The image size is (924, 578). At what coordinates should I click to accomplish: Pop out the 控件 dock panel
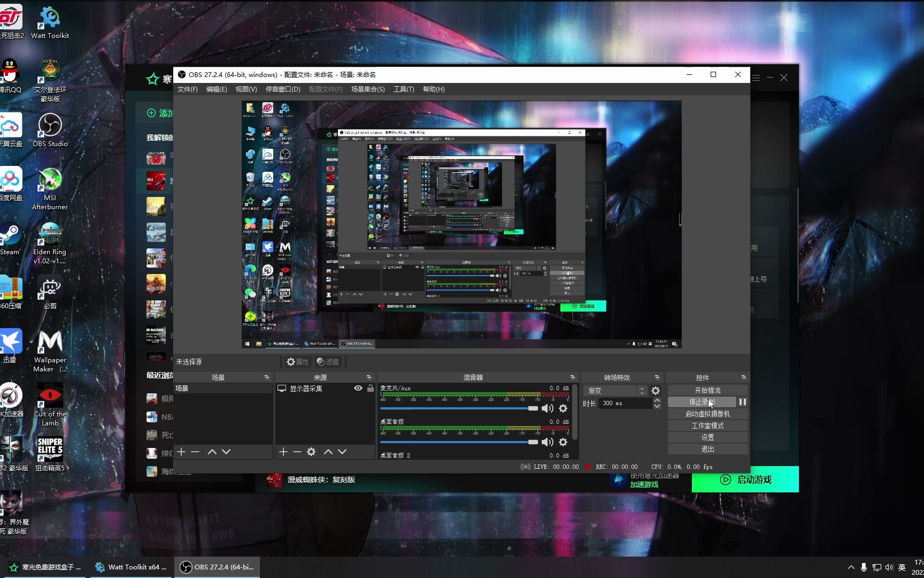tap(743, 377)
